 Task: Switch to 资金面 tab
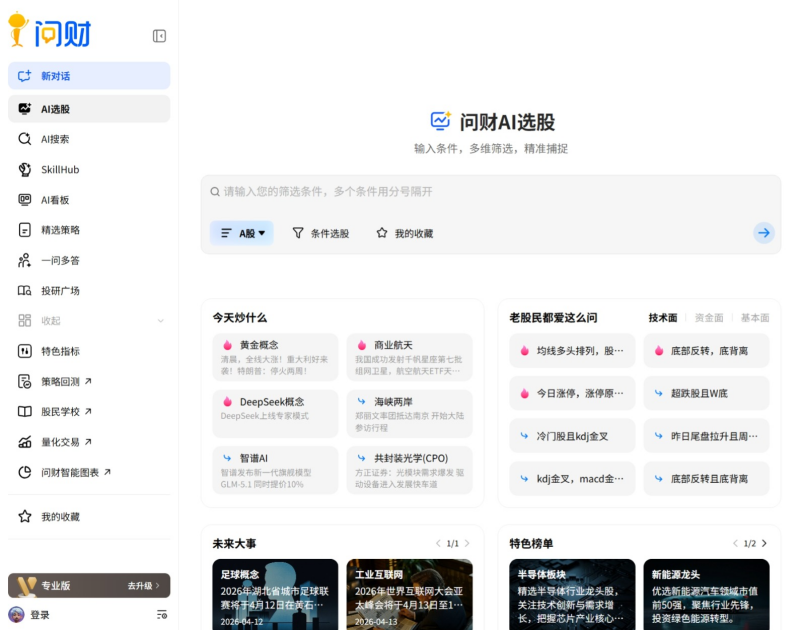tap(709, 318)
